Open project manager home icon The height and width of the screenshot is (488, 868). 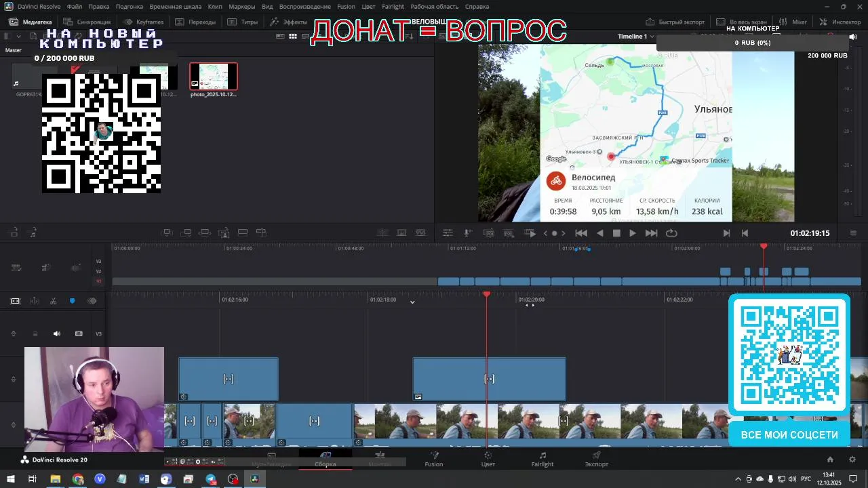830,460
